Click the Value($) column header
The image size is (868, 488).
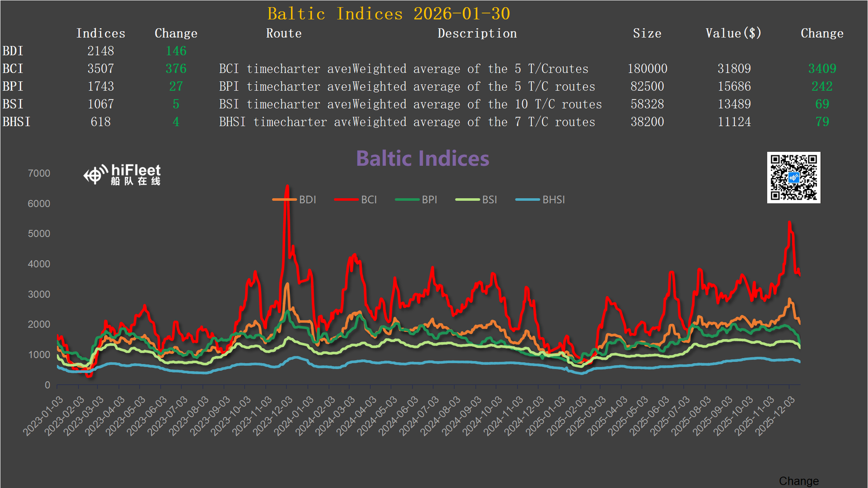pyautogui.click(x=733, y=33)
